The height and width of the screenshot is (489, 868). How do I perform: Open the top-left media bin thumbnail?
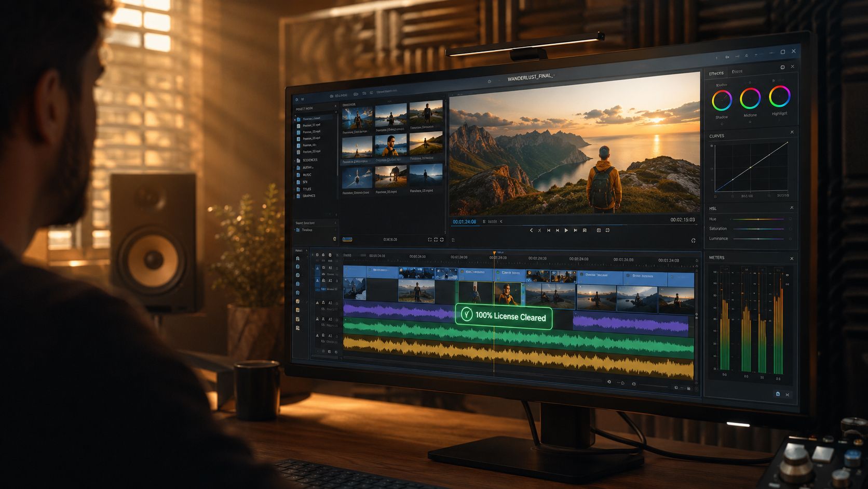click(x=357, y=119)
